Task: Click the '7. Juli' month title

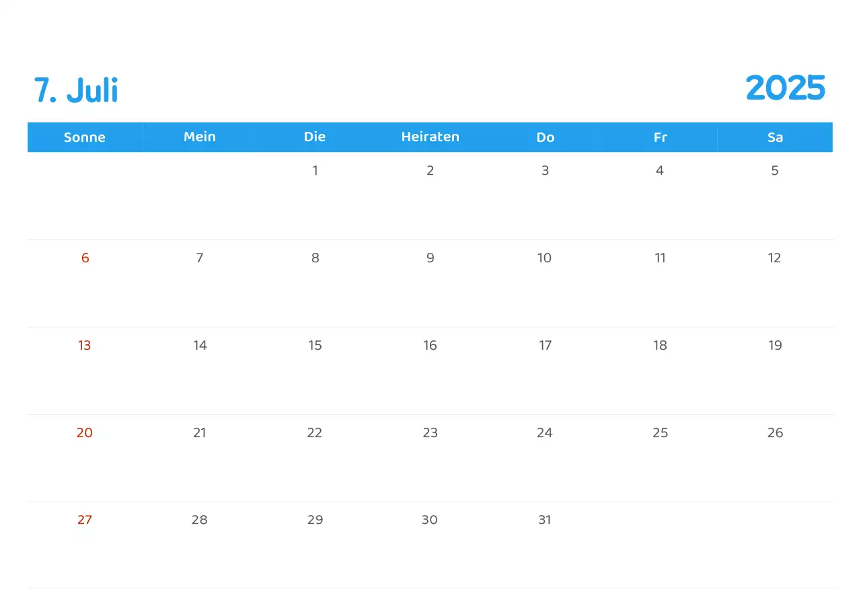Action: (76, 90)
